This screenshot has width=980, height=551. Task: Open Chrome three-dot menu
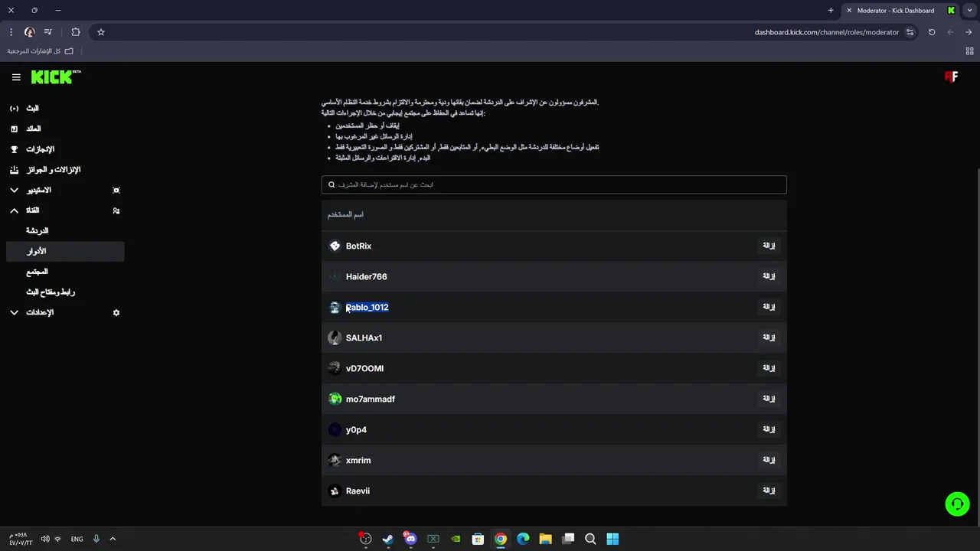coord(11,32)
